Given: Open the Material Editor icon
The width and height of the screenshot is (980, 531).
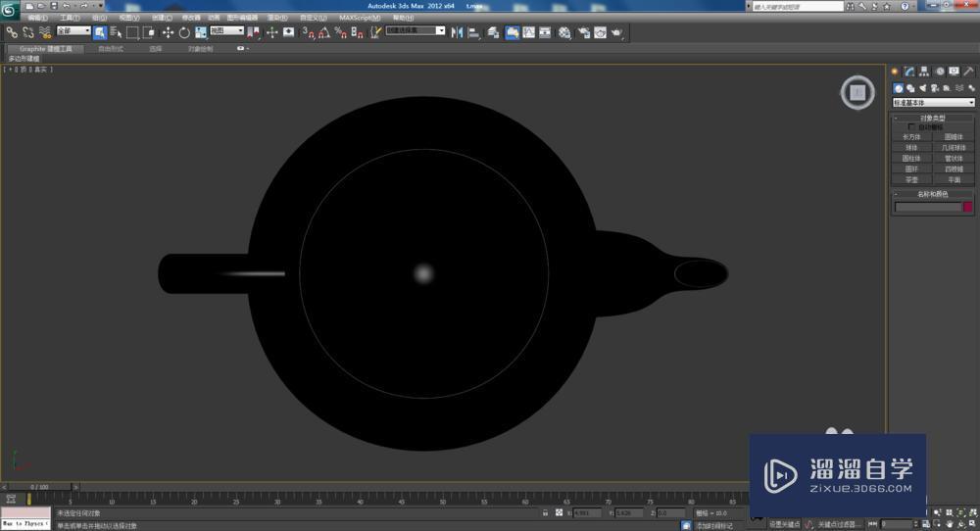Looking at the screenshot, I should tap(564, 32).
